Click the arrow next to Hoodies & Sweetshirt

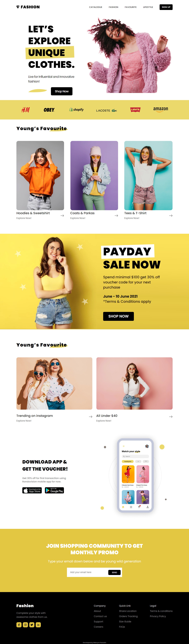62,215
